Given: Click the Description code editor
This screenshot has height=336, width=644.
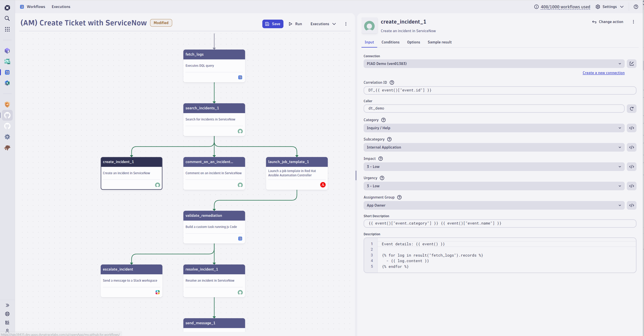Looking at the screenshot, I should pos(500,255).
